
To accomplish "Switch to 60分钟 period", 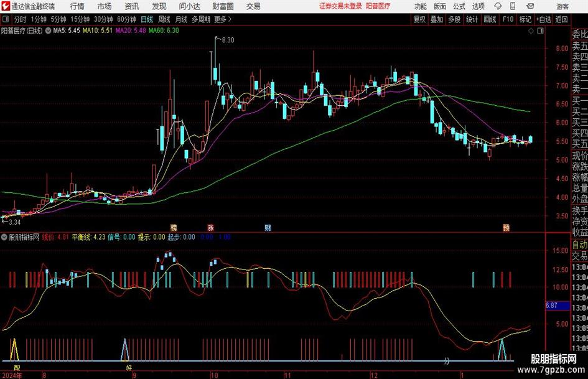I will [x=126, y=19].
